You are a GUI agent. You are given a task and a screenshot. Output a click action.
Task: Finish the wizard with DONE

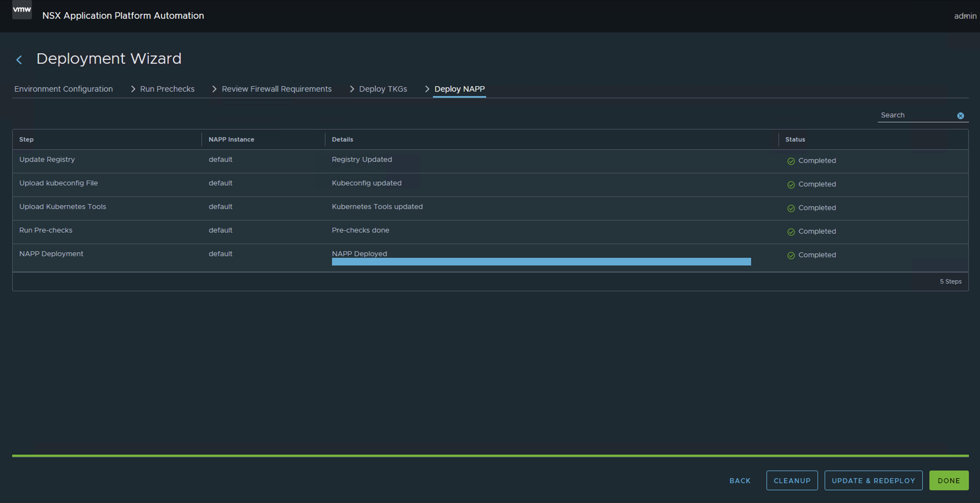point(949,481)
